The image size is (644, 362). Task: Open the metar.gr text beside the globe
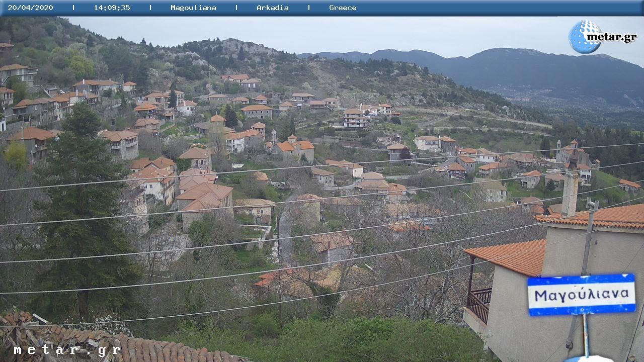coord(611,37)
